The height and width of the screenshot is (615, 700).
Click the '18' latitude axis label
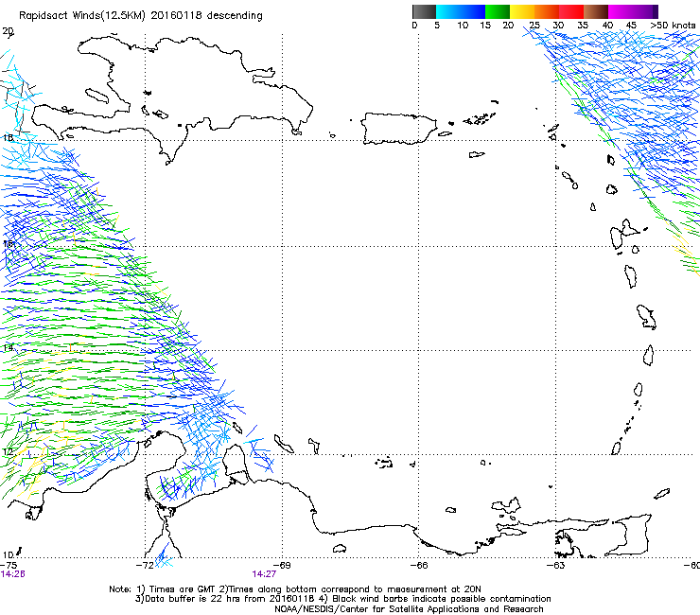(x=8, y=137)
